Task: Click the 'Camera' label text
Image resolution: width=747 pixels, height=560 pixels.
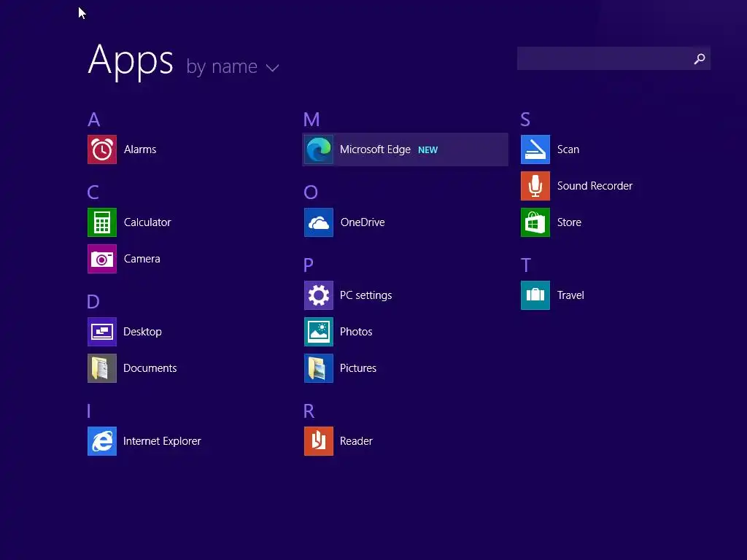Action: pos(142,259)
